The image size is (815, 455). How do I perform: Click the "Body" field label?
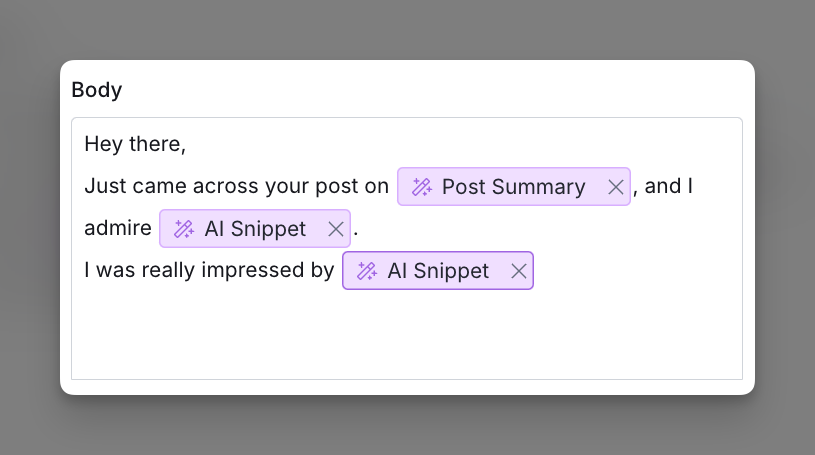97,89
